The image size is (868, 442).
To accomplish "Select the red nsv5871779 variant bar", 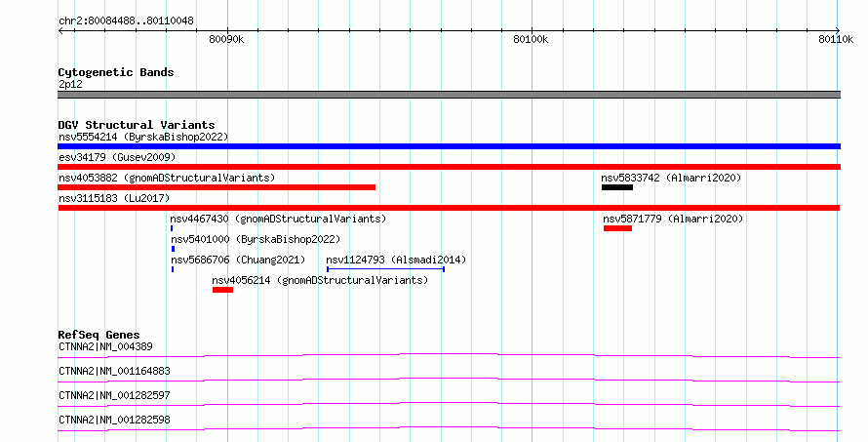I will pyautogui.click(x=617, y=228).
